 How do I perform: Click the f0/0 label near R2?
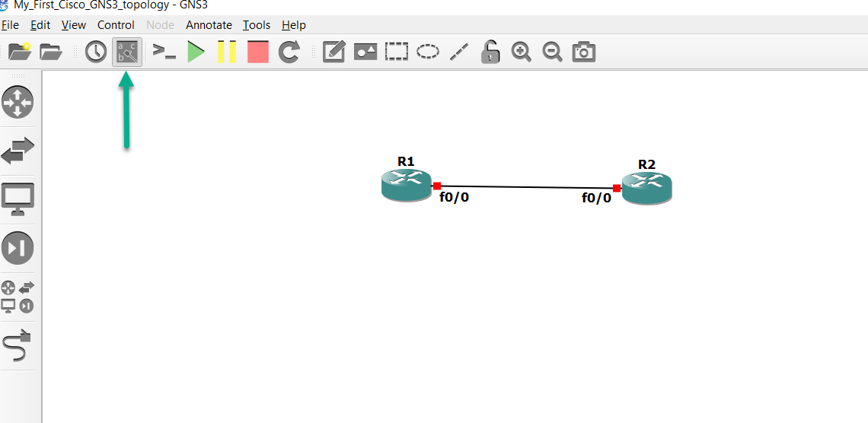click(597, 198)
